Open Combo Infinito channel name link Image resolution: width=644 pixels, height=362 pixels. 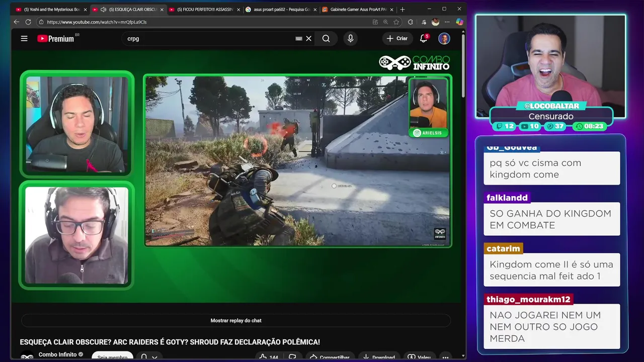tap(58, 354)
